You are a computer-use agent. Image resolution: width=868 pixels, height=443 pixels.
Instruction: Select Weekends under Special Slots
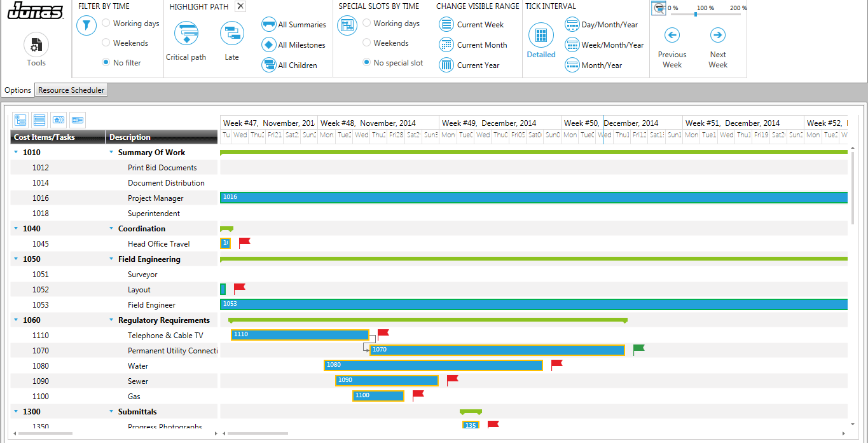click(x=366, y=43)
